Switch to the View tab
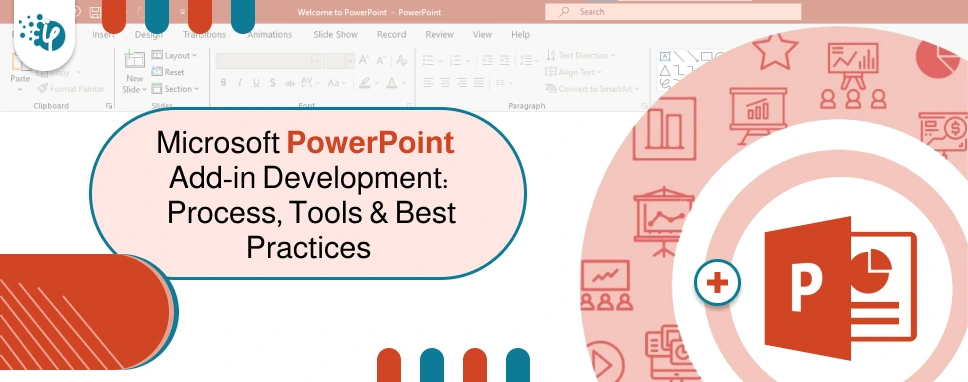This screenshot has width=968, height=382. (x=482, y=35)
